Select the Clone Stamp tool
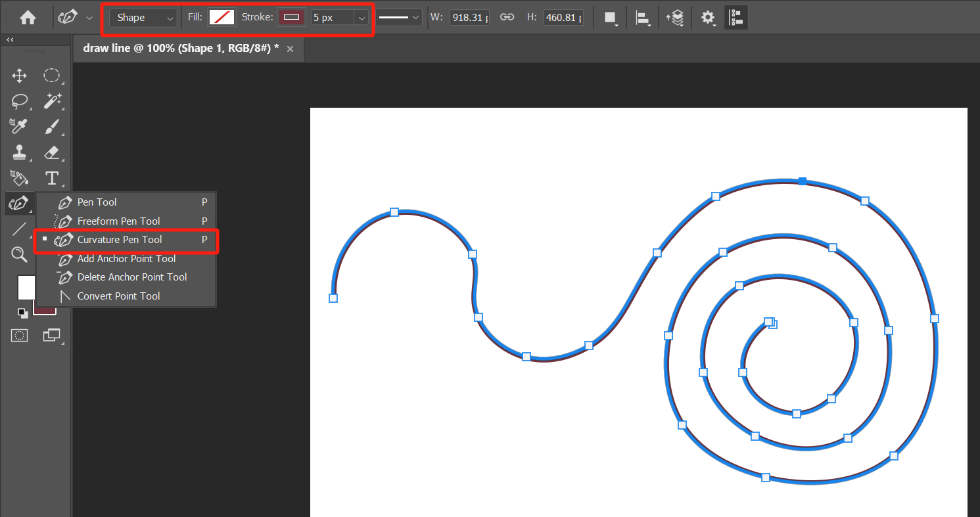Screen dimensions: 980x517 coord(19,152)
